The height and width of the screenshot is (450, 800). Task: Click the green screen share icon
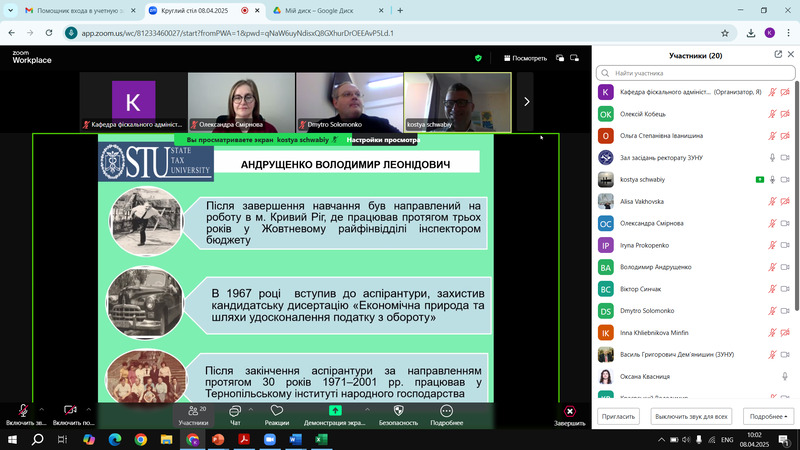(335, 411)
